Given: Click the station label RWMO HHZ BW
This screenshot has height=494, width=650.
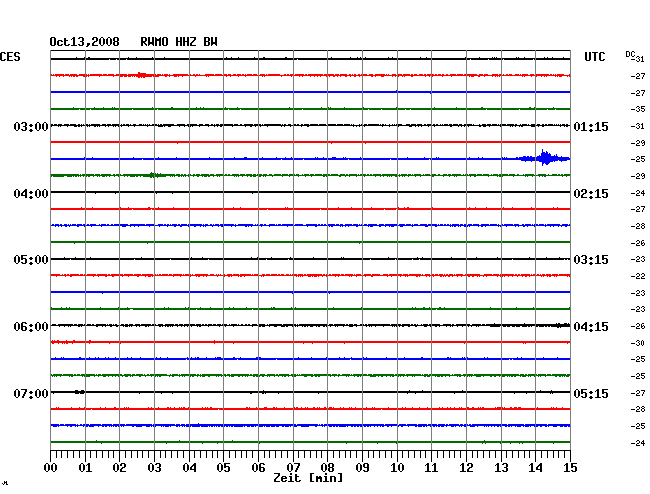Looking at the screenshot, I should (x=179, y=42).
